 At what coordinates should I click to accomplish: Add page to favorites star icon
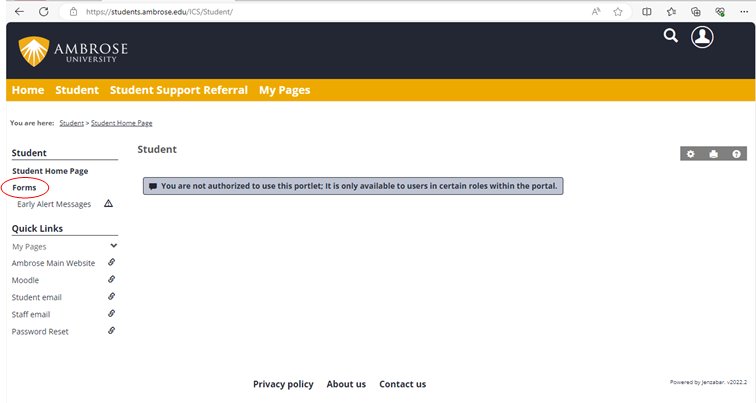(x=619, y=11)
